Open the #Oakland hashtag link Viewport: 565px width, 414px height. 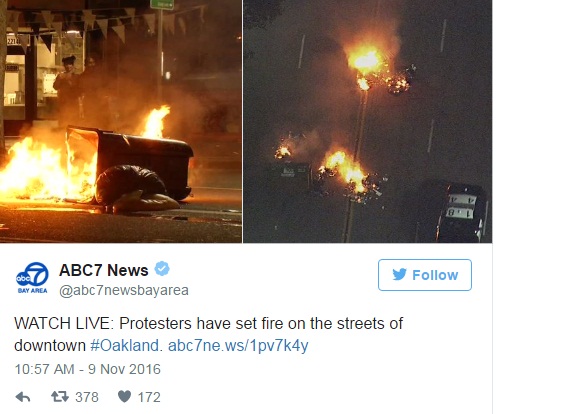click(124, 345)
